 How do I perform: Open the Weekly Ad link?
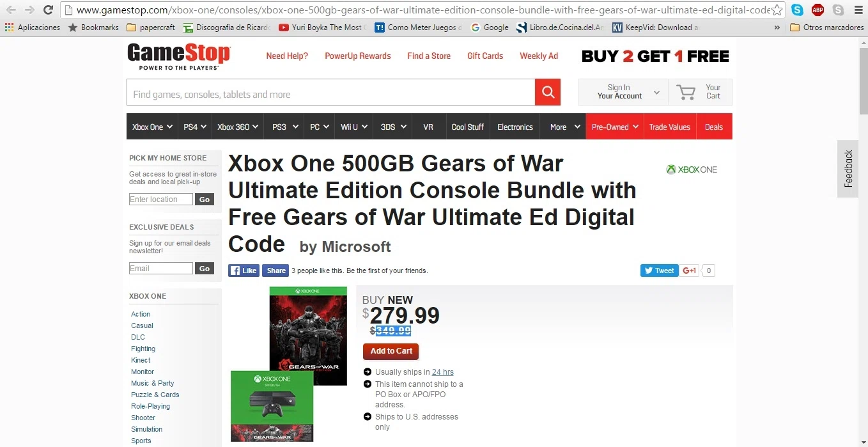click(539, 56)
